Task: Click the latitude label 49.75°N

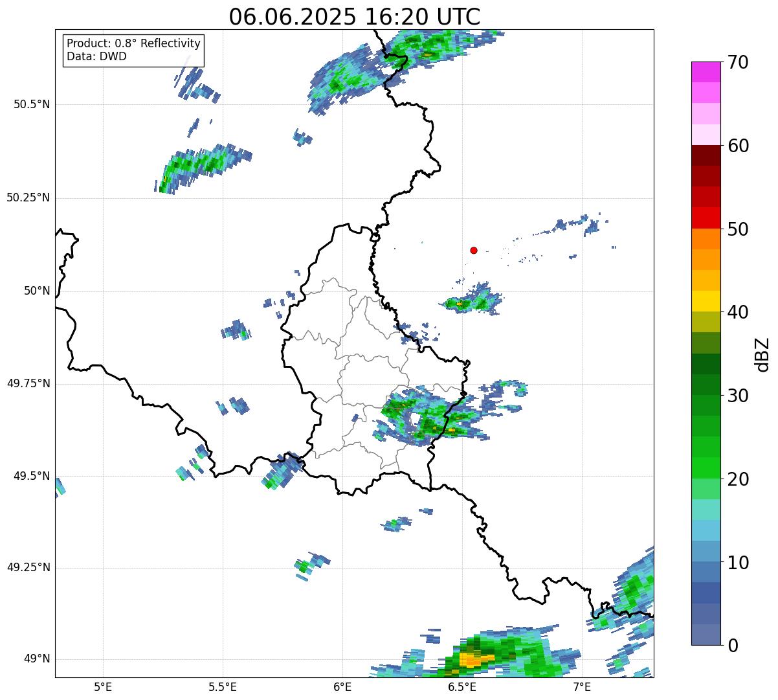Action: click(28, 384)
